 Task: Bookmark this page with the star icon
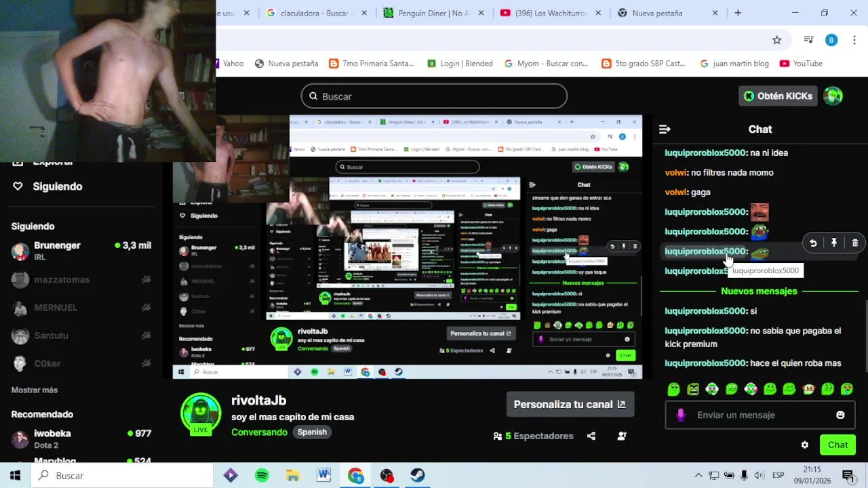click(x=777, y=40)
